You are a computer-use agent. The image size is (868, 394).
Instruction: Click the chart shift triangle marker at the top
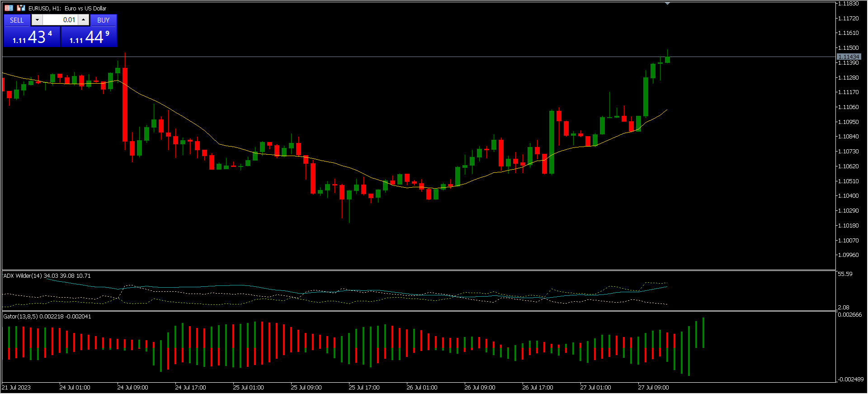point(667,4)
